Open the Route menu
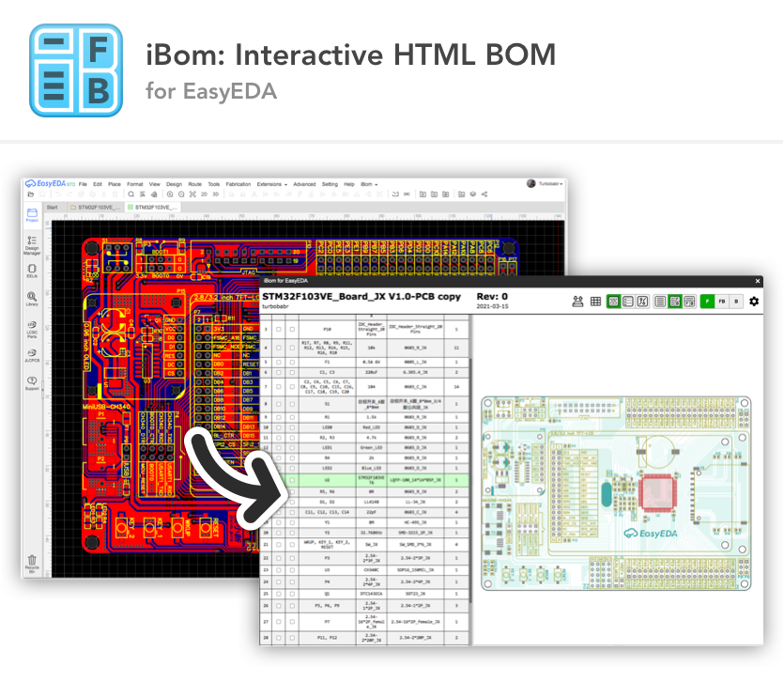This screenshot has height=682, width=784. coord(195,184)
